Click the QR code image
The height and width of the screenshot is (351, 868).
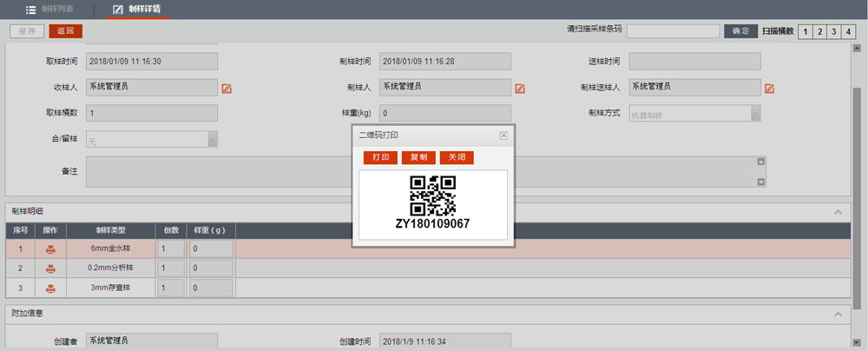[432, 196]
